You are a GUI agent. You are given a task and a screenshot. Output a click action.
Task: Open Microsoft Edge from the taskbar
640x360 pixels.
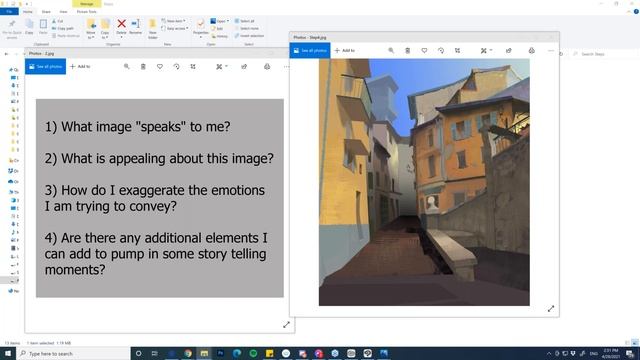(x=237, y=353)
